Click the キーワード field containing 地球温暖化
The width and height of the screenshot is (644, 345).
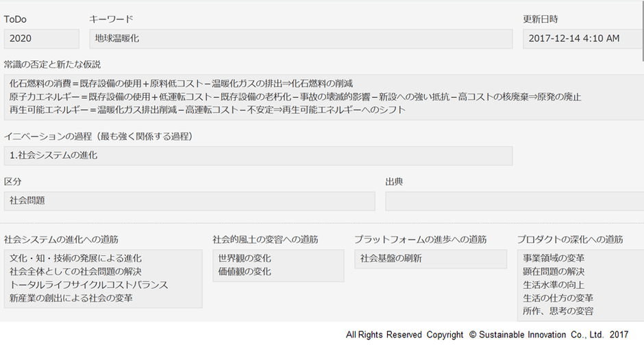pyautogui.click(x=301, y=38)
